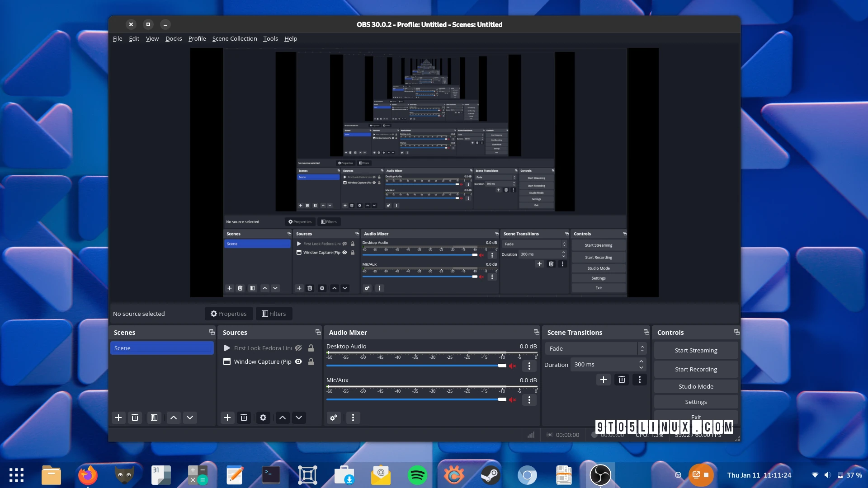Viewport: 868px width, 488px height.
Task: Open Steam from the dock
Action: point(490,475)
